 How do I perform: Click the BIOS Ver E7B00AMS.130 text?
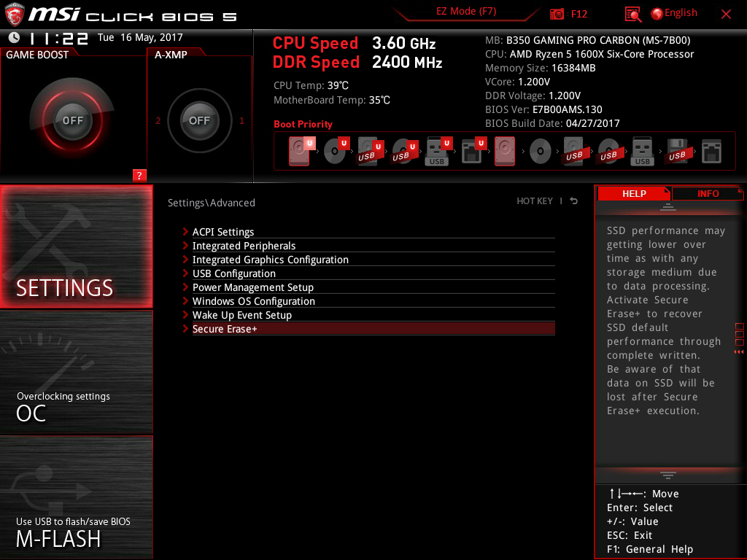pyautogui.click(x=543, y=109)
